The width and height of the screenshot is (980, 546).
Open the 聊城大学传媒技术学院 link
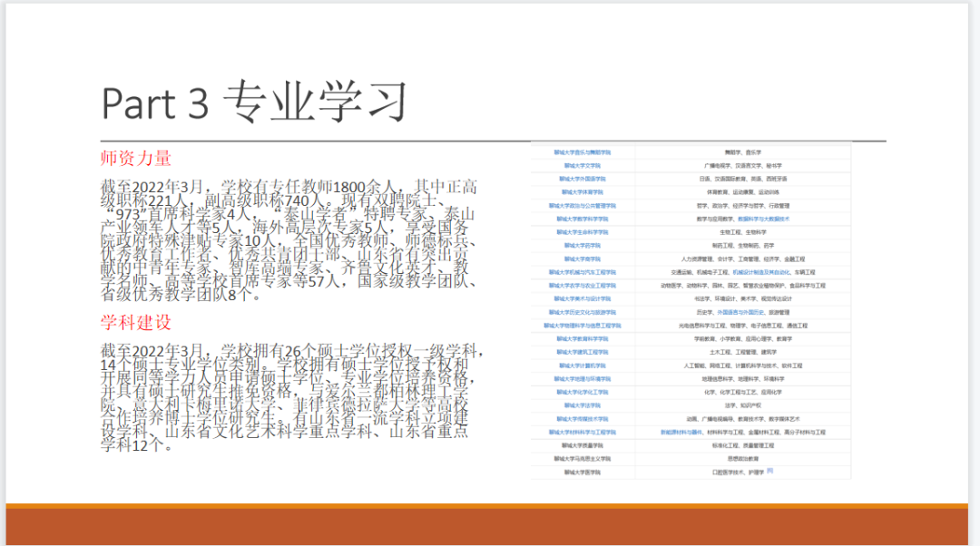point(583,419)
